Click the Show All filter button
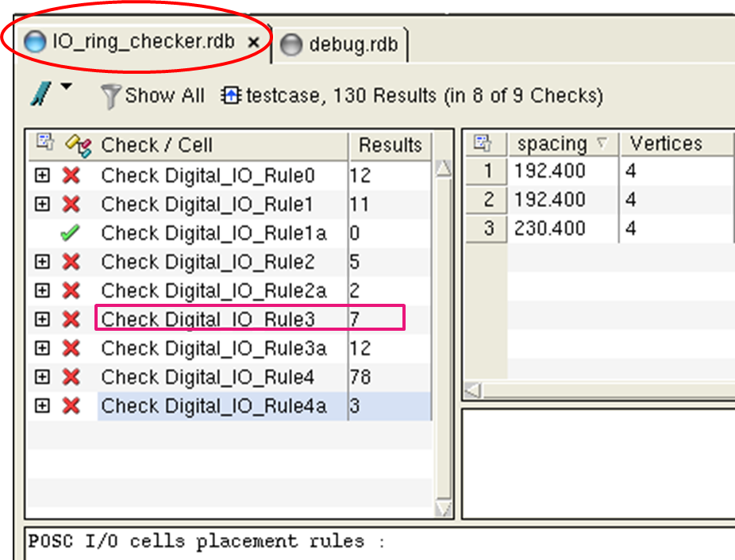 (153, 96)
